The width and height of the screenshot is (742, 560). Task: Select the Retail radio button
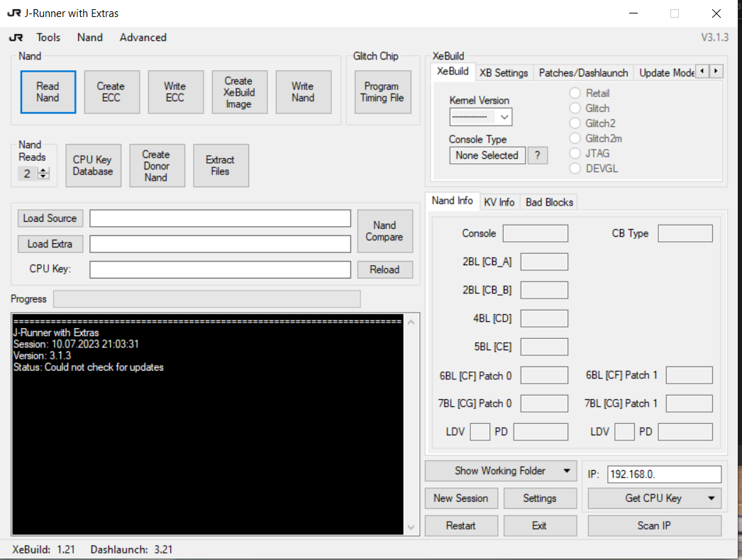click(575, 93)
